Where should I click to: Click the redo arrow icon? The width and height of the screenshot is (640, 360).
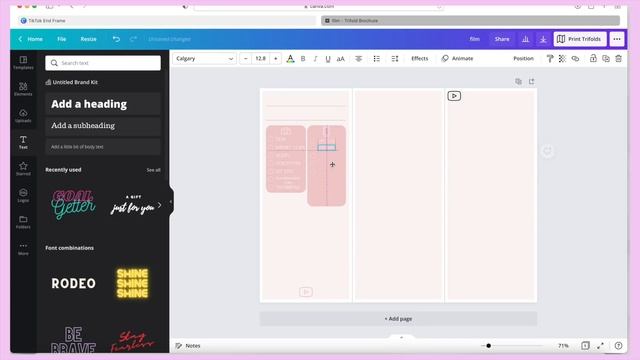click(x=133, y=39)
